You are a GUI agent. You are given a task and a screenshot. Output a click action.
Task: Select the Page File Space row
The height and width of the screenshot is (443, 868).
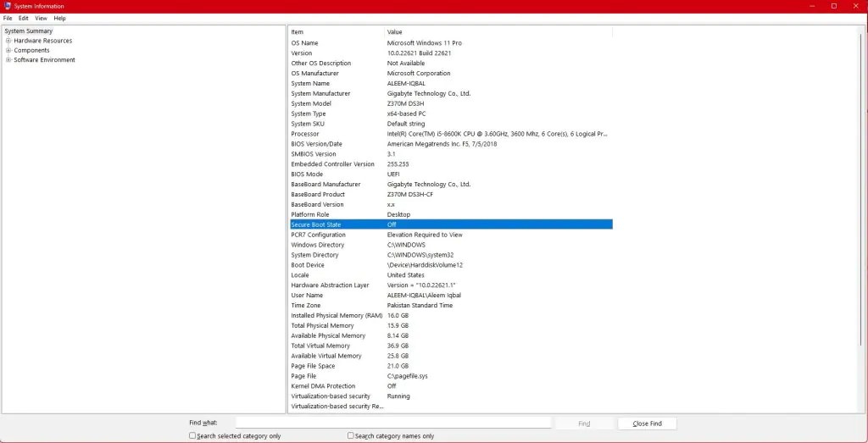pyautogui.click(x=451, y=366)
